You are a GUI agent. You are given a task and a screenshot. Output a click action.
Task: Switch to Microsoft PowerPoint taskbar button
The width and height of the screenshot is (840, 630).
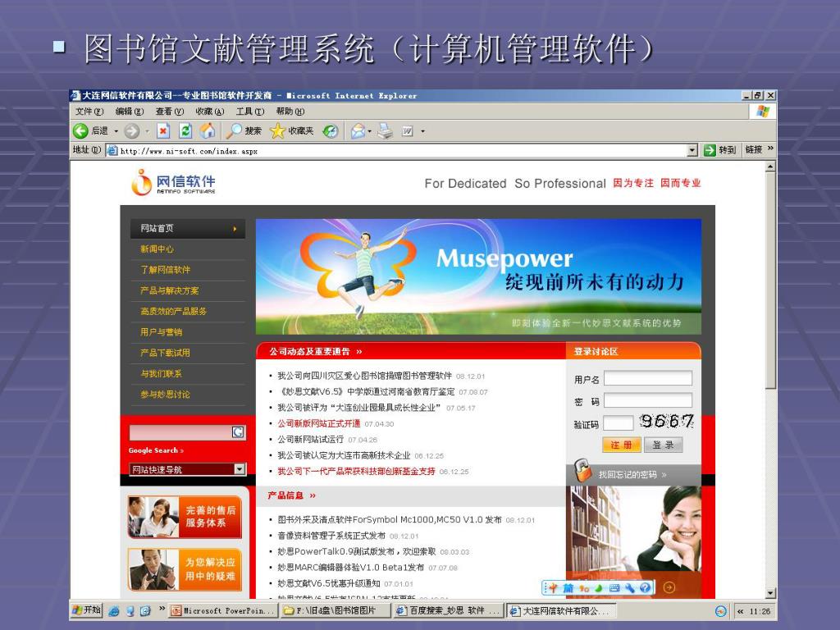[x=223, y=610]
